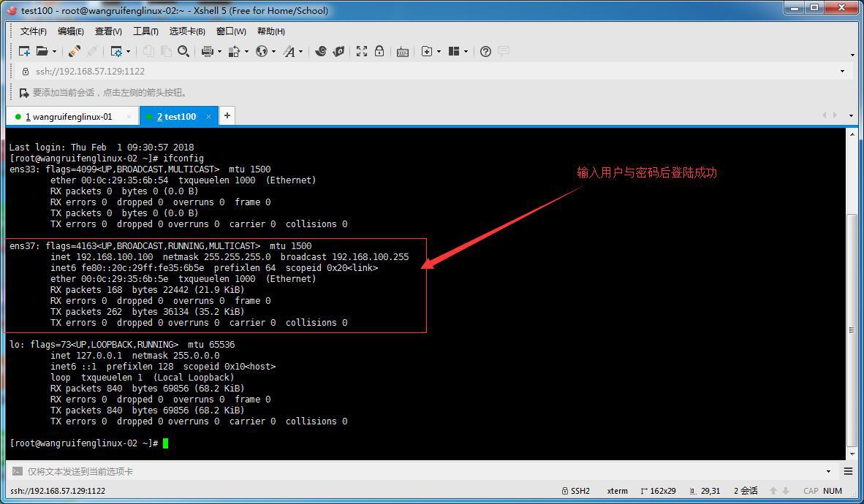Click the tab list dropdown arrow at right
The width and height of the screenshot is (864, 504).
(x=852, y=115)
